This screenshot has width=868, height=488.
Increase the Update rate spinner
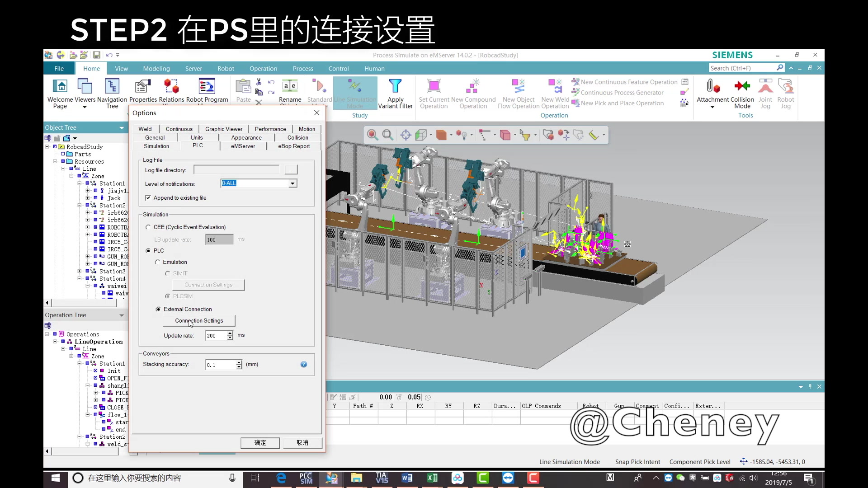(x=230, y=333)
